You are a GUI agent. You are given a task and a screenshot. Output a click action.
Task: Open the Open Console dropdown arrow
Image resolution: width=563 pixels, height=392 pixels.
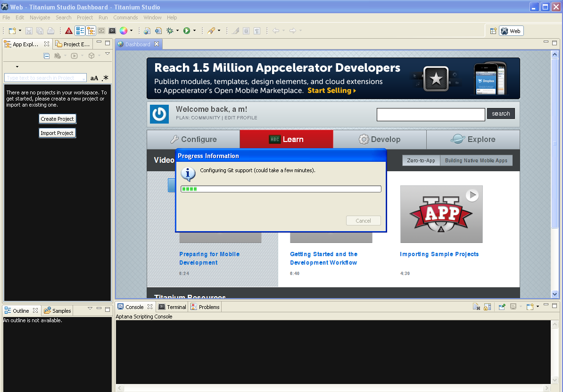pos(538,307)
